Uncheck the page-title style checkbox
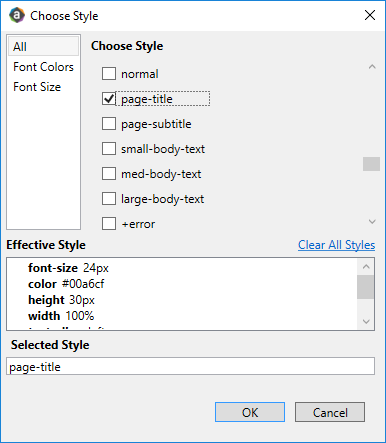 point(109,99)
